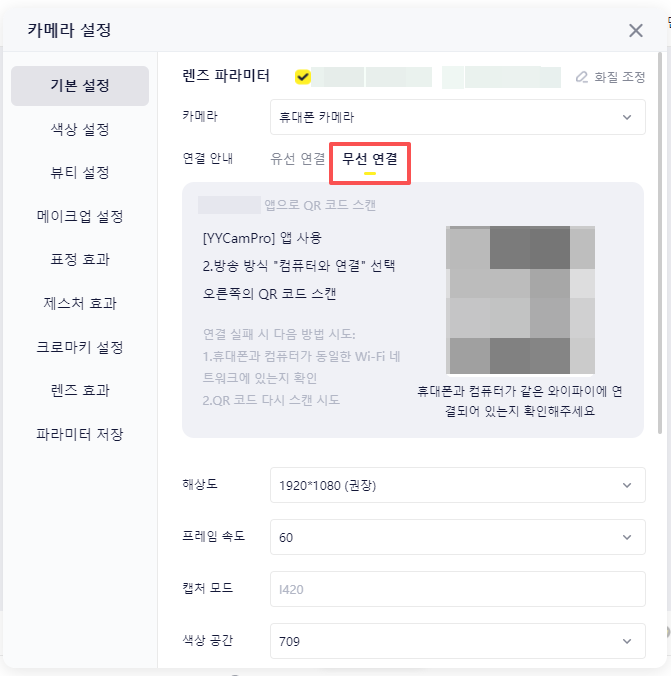The width and height of the screenshot is (671, 676).
Task: Click the pencil icon beside 화질 조정
Action: click(x=582, y=77)
